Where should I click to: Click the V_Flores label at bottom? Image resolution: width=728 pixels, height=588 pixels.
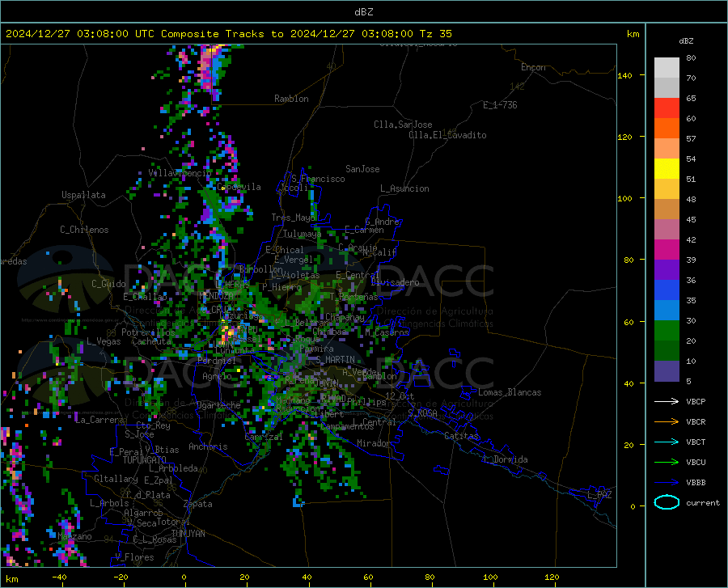tap(134, 557)
